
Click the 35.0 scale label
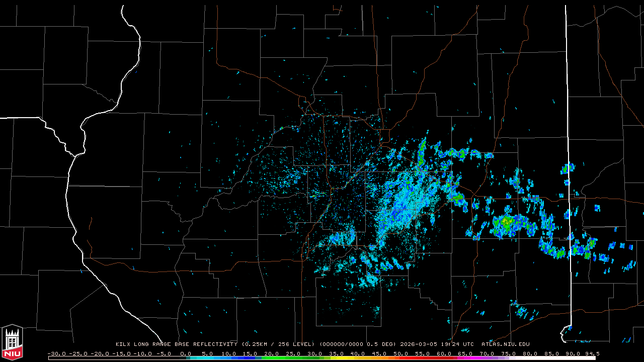tap(337, 354)
